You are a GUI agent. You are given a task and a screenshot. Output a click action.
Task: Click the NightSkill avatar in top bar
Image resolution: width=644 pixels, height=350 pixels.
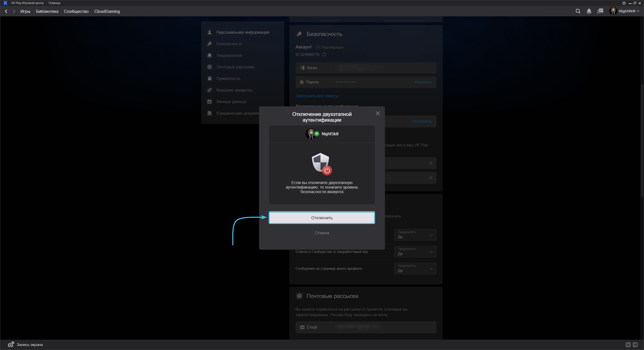[x=613, y=11]
